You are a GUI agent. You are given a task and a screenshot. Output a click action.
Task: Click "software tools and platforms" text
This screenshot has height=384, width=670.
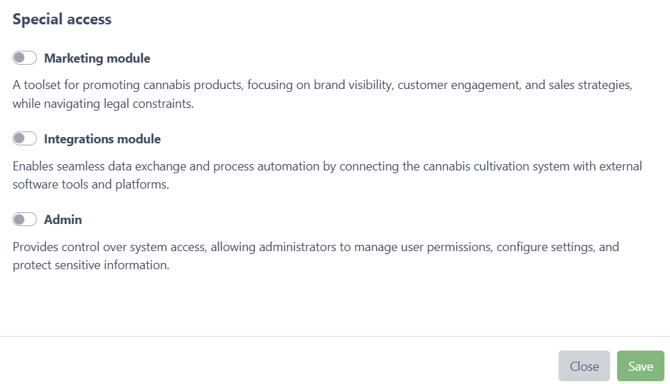tap(90, 185)
